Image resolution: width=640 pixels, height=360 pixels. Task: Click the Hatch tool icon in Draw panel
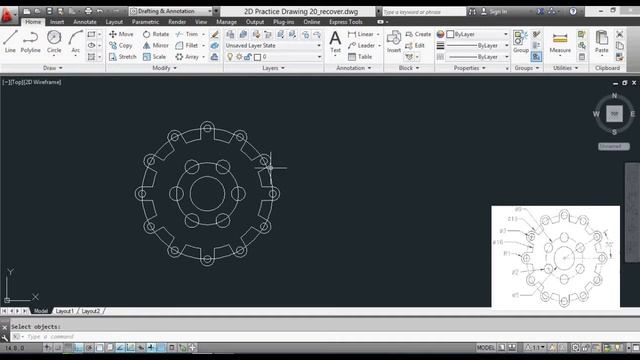pyautogui.click(x=91, y=57)
